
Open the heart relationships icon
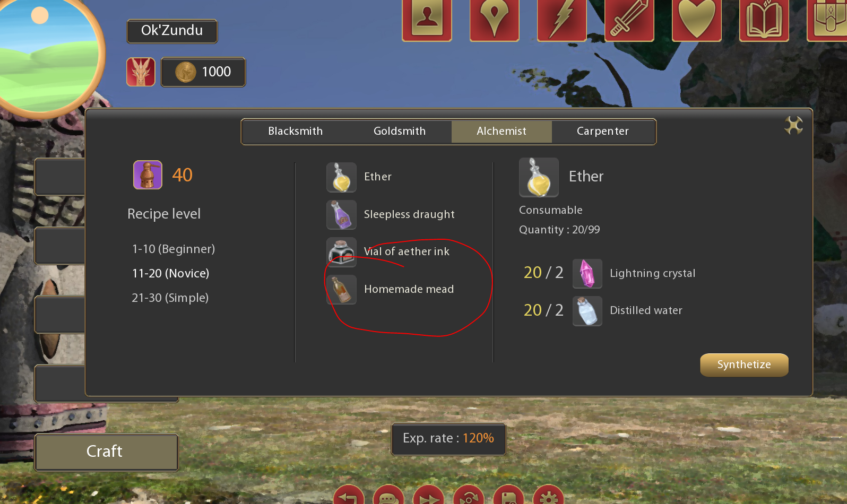point(696,19)
